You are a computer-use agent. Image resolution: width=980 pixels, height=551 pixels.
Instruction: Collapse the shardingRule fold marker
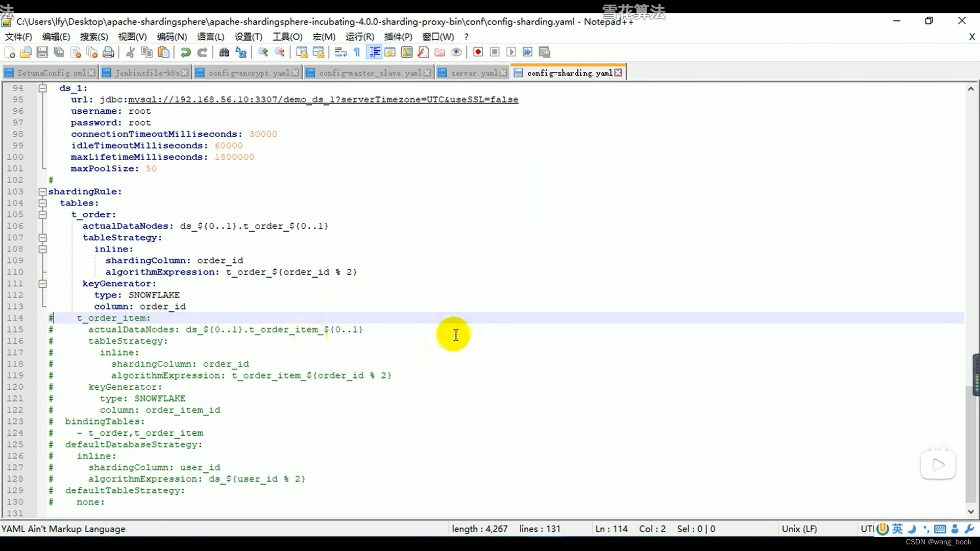43,192
